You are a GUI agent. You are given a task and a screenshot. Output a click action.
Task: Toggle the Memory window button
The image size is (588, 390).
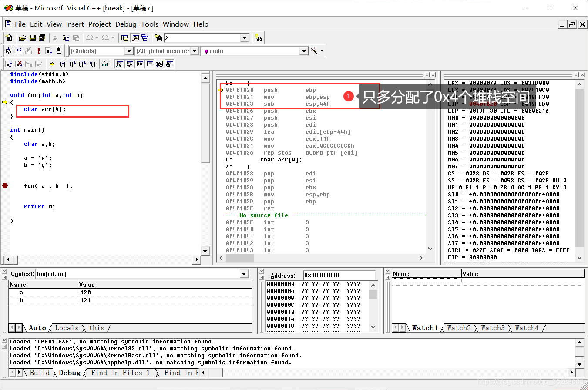pos(150,64)
